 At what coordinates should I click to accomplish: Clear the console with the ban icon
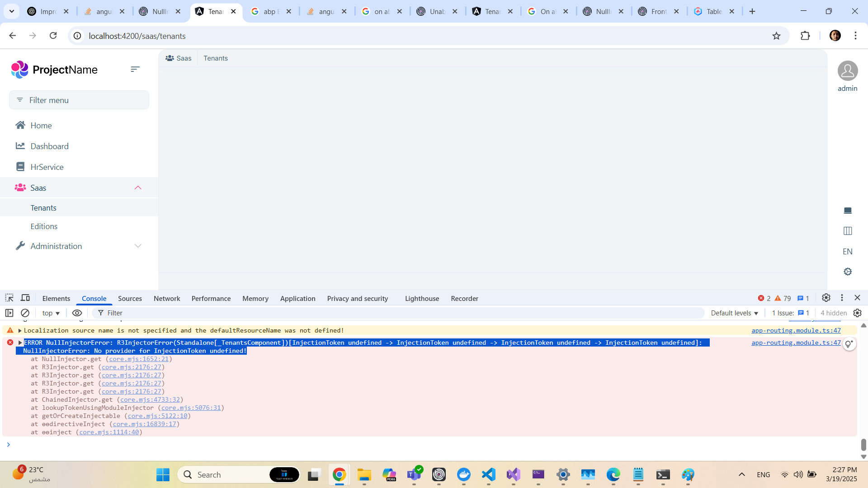click(25, 313)
